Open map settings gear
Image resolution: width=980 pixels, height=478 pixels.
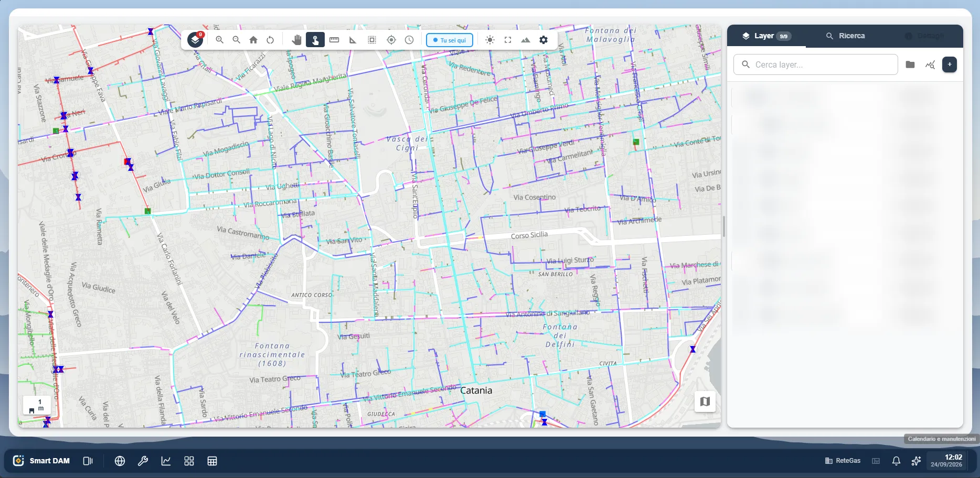pyautogui.click(x=544, y=40)
